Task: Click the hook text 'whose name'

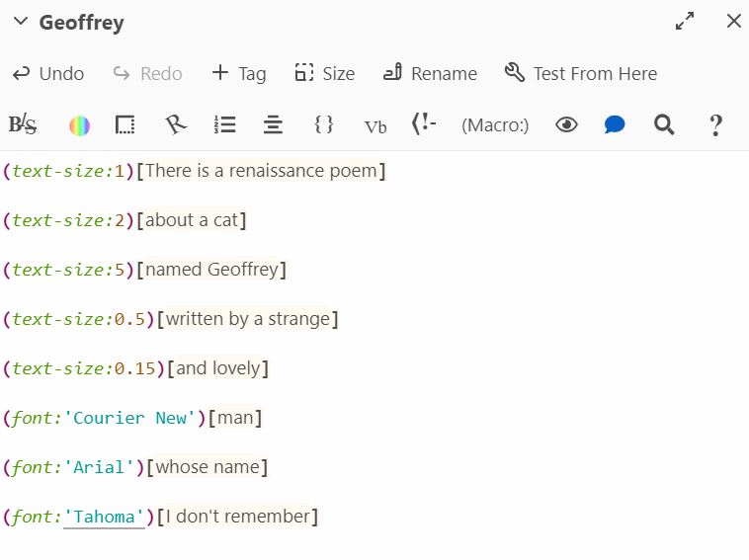Action: 208,467
